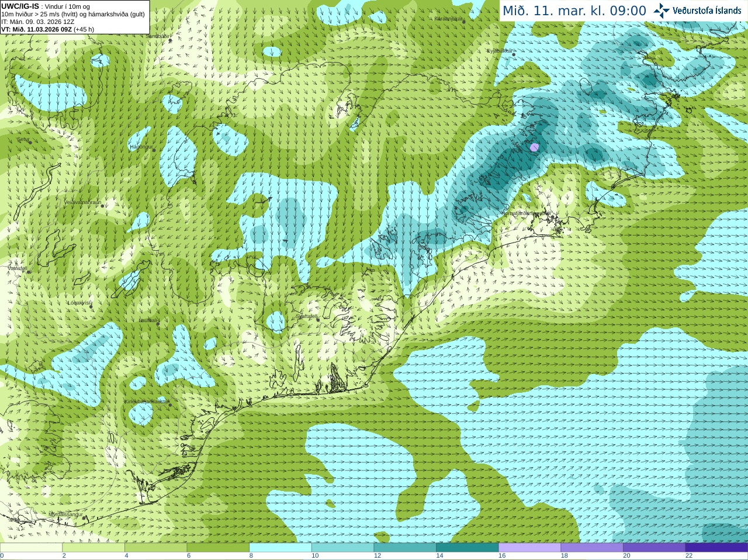The width and height of the screenshot is (748, 560).
Task: Pick the 16–18 m/s legend swatch
Action: click(x=530, y=548)
